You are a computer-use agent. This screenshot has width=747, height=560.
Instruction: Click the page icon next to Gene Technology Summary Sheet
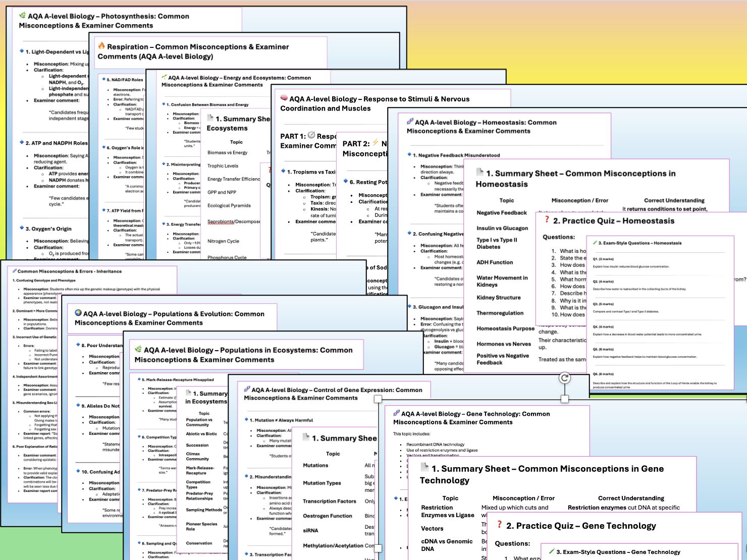(424, 468)
